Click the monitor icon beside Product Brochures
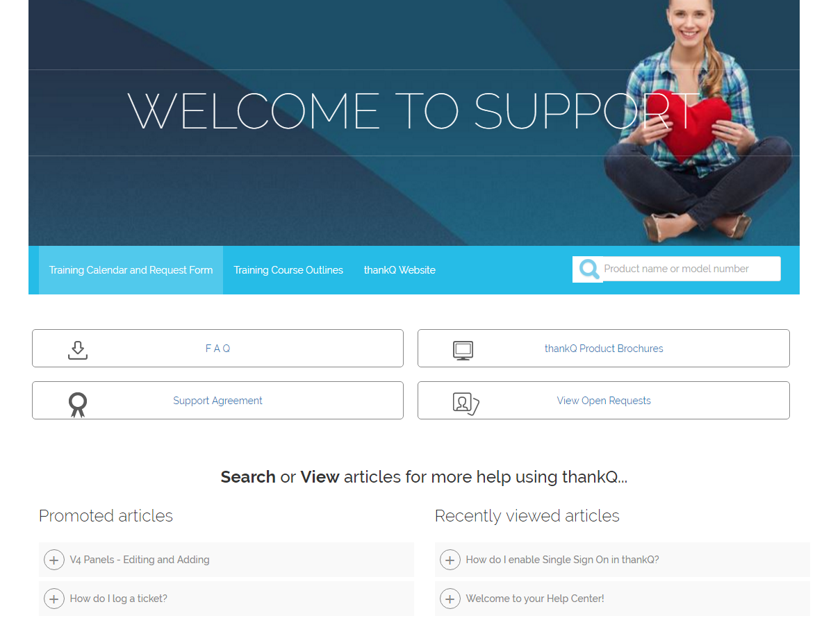840x634 pixels. 463,350
